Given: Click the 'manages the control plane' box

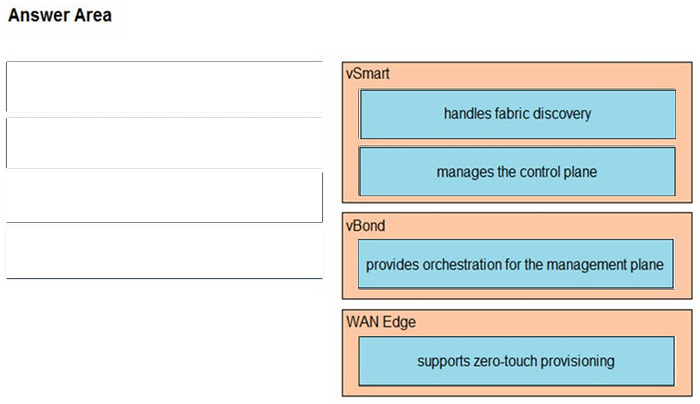Looking at the screenshot, I should (x=517, y=172).
